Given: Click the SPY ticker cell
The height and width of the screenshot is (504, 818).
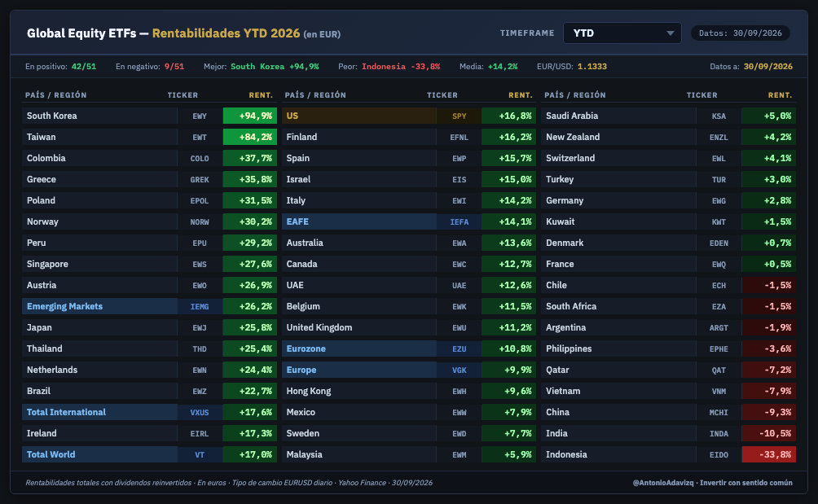Looking at the screenshot, I should click(459, 116).
